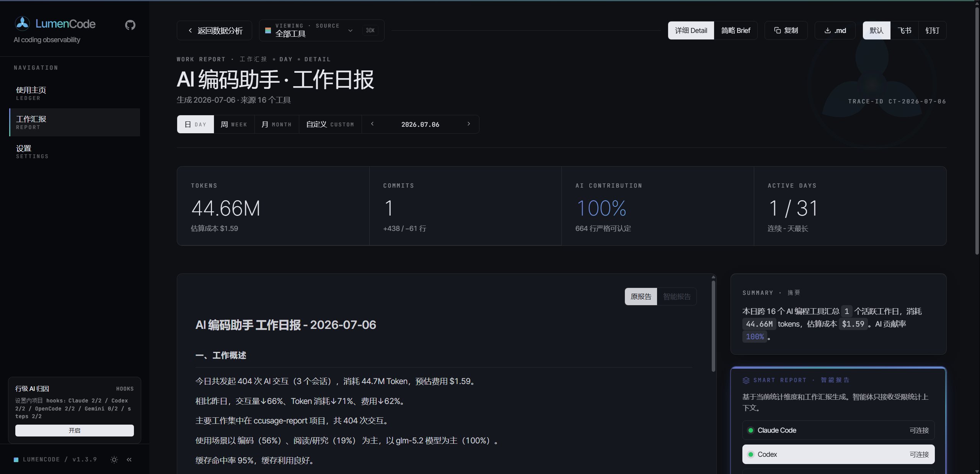Click the AI CONTRIBUTION 100% value
980x474 pixels.
point(601,208)
